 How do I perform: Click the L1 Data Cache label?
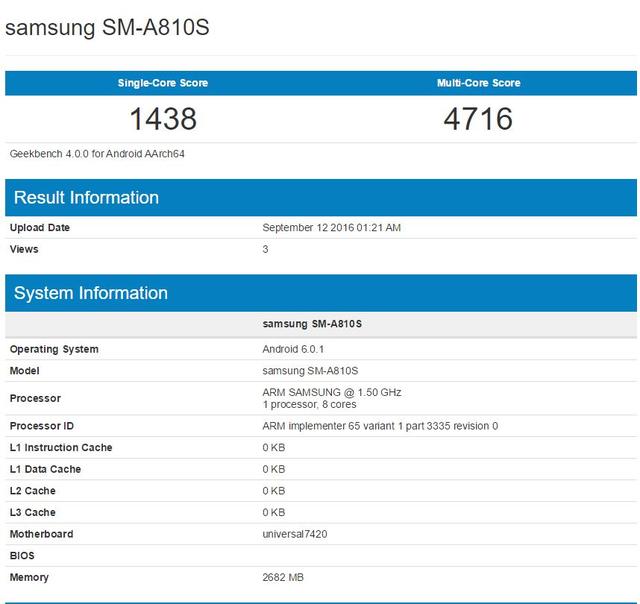(x=45, y=469)
